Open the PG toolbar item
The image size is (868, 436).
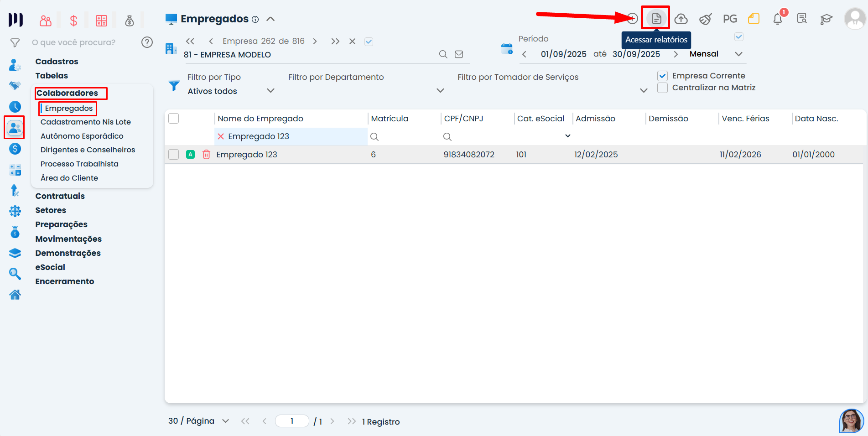(730, 19)
